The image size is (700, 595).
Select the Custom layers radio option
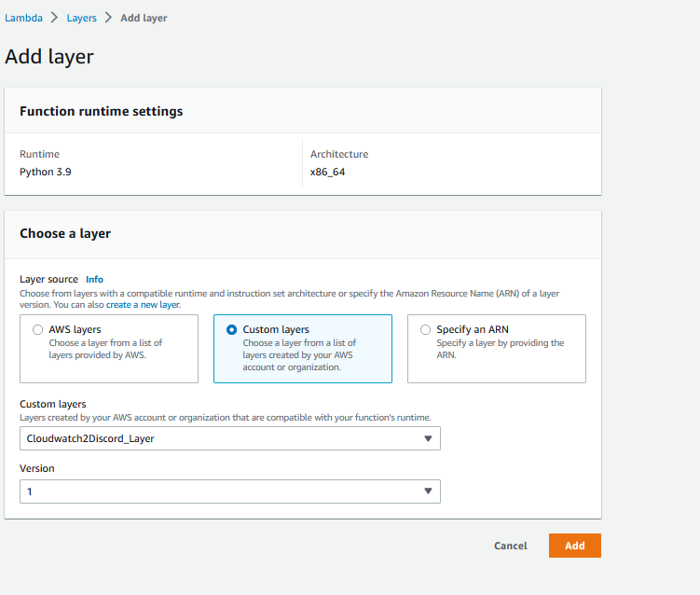coord(231,330)
